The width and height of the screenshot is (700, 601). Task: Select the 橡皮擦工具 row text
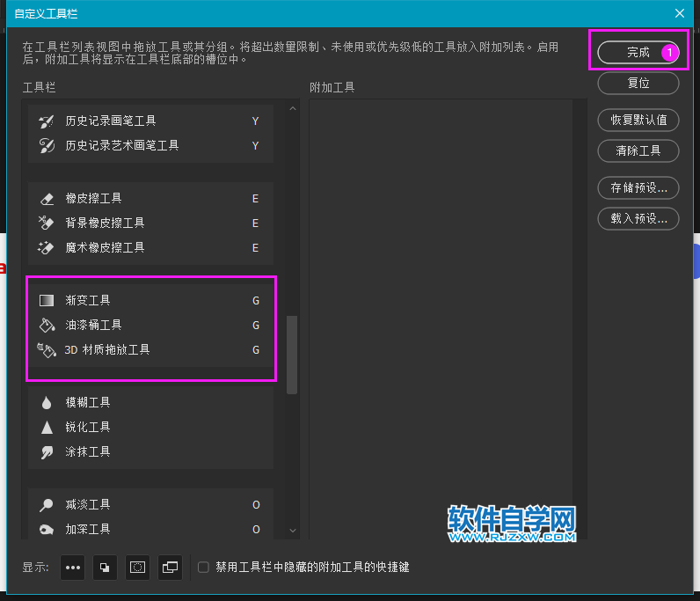click(x=93, y=198)
